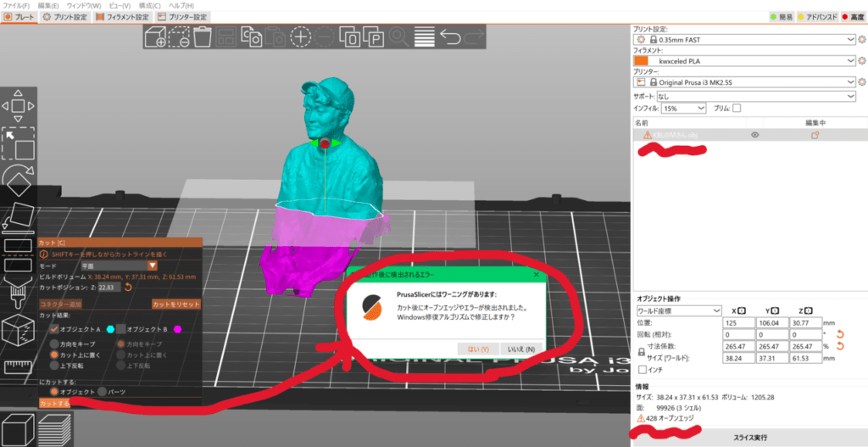The width and height of the screenshot is (868, 447).
Task: Click the orange filament color swatch
Action: 641,61
